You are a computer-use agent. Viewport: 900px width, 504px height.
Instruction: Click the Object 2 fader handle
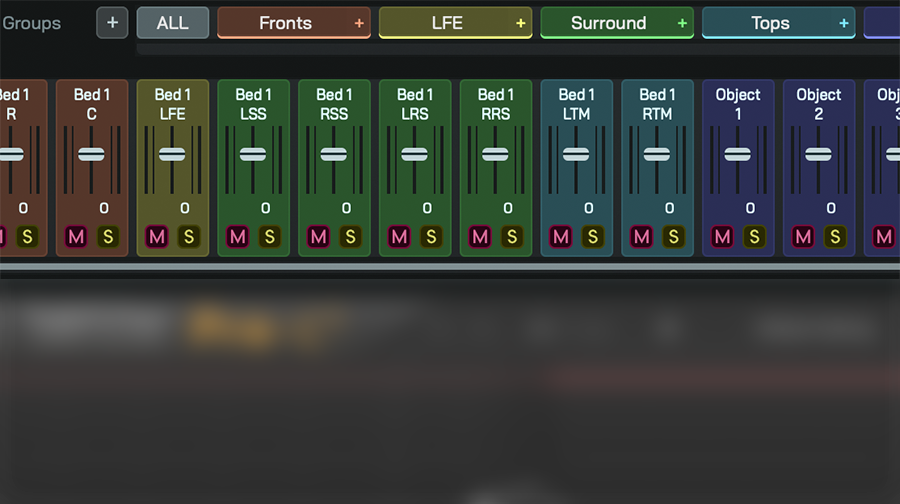(x=819, y=154)
